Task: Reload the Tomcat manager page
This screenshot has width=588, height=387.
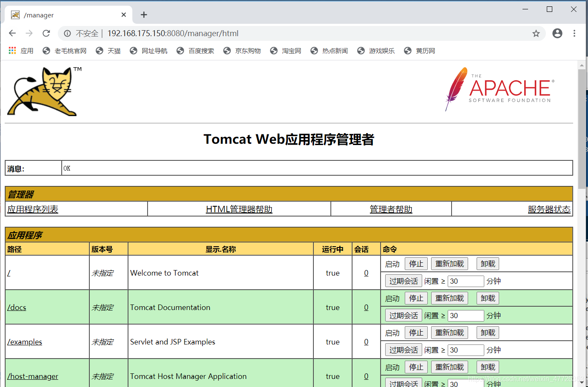Action: [x=46, y=33]
